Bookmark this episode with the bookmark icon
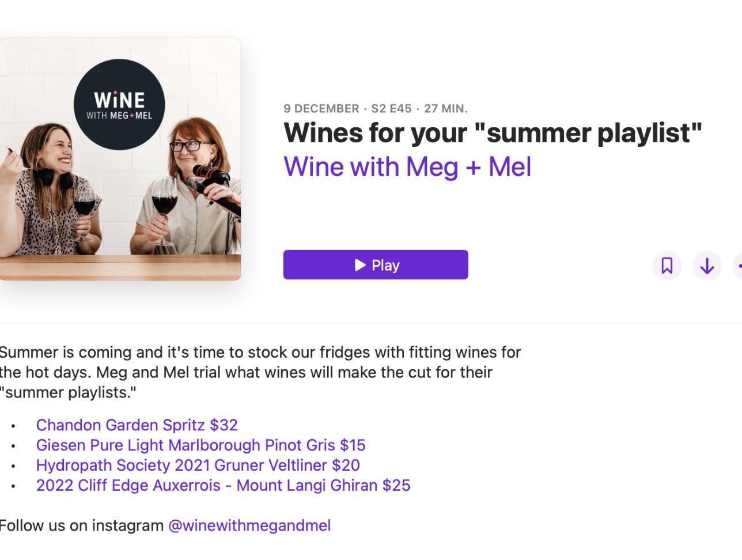This screenshot has width=742, height=560. click(667, 266)
